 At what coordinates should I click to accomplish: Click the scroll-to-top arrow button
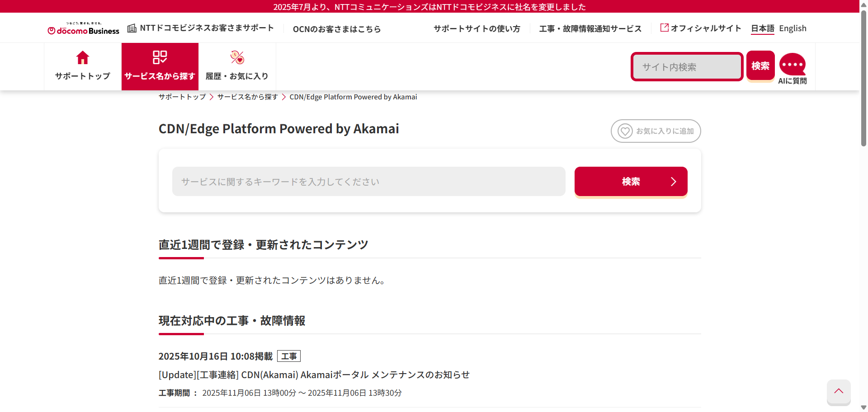tap(839, 391)
